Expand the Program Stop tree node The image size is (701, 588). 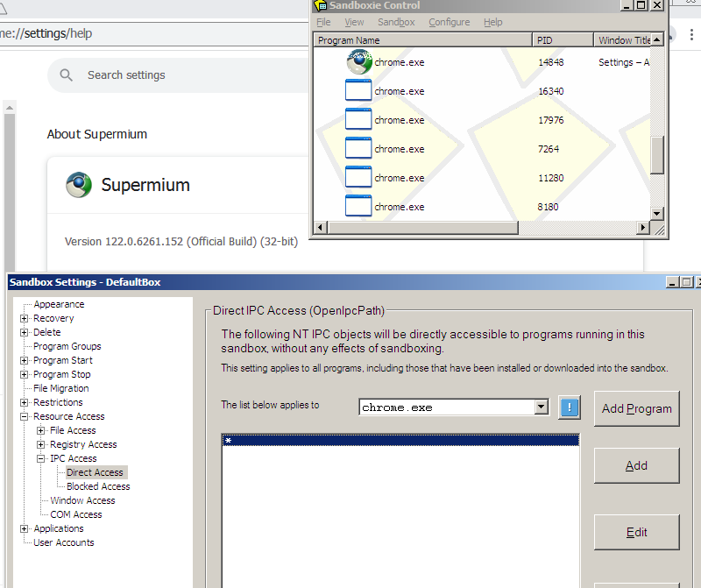[x=25, y=374]
